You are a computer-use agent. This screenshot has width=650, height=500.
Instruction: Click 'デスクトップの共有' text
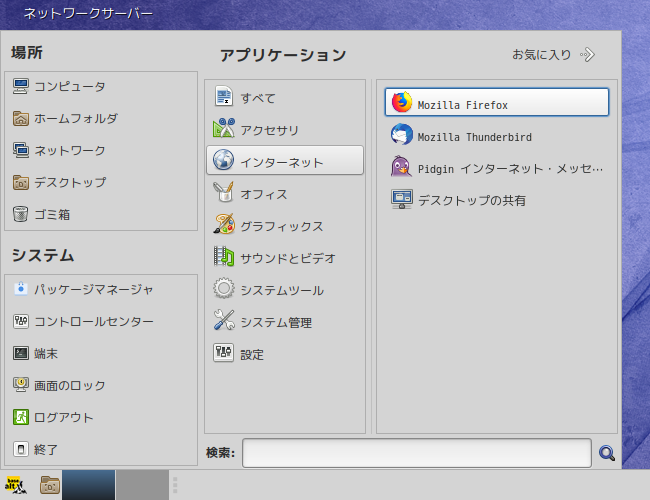pos(472,201)
